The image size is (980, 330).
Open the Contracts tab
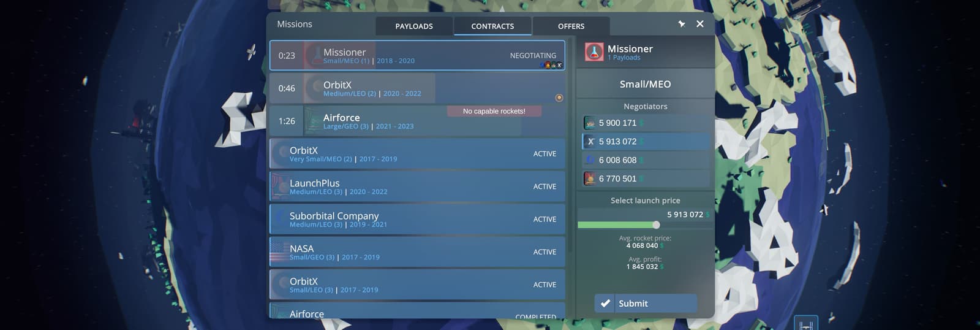pyautogui.click(x=492, y=26)
